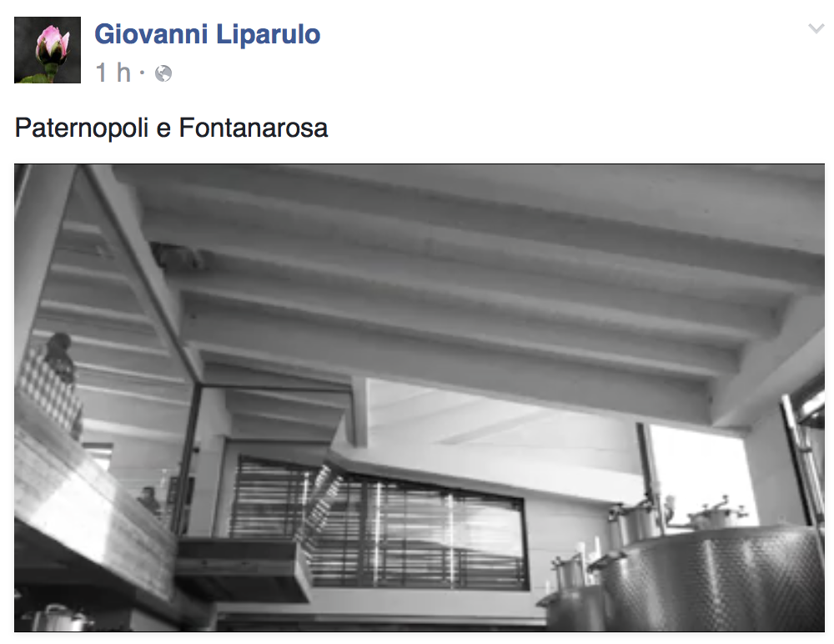Click the word 'Paternopoli' in the caption
This screenshot has height=644, width=834.
[82, 128]
